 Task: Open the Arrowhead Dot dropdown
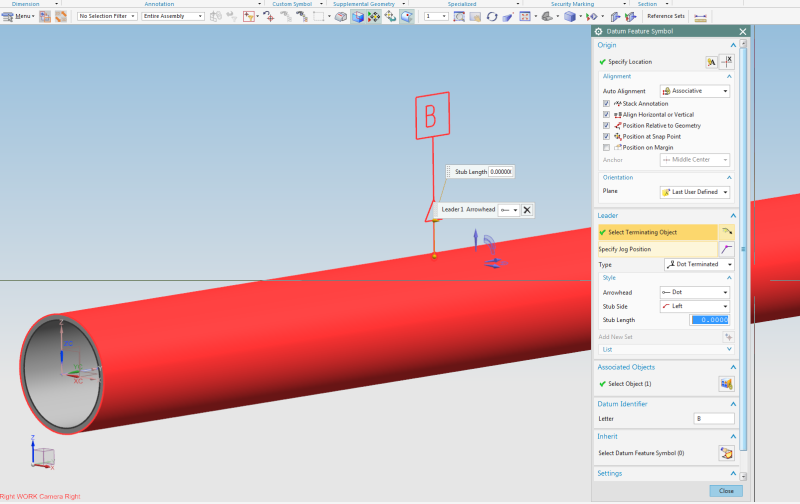click(x=694, y=292)
